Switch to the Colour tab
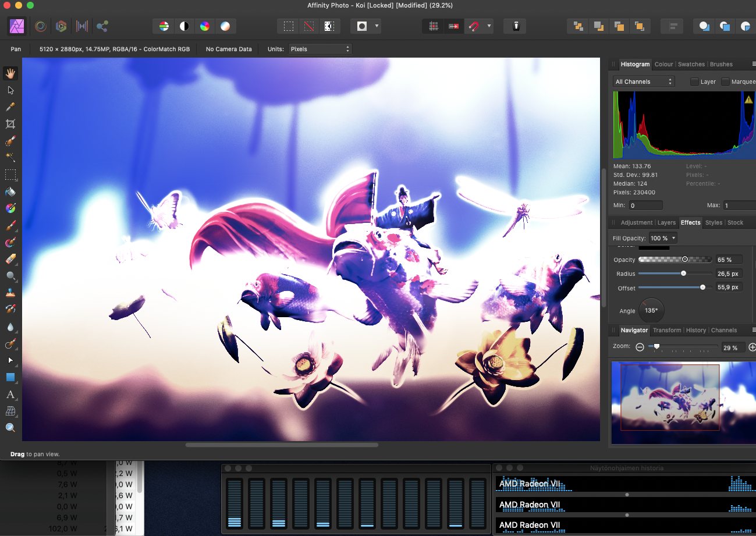 click(663, 64)
